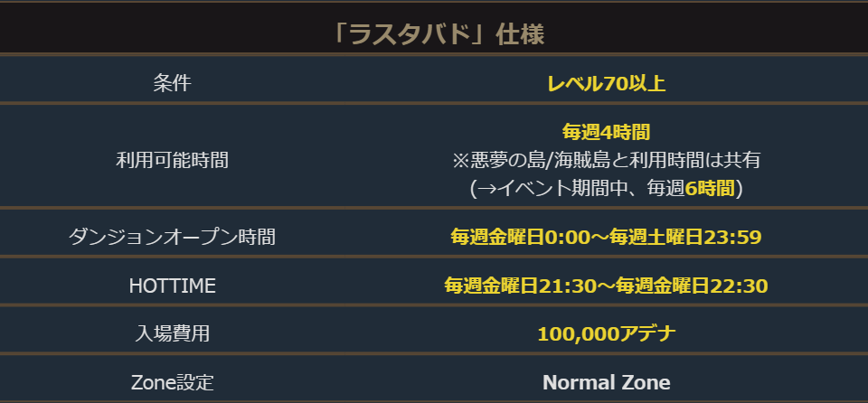
Task: Select the Zone設定 row label
Action: point(172,382)
